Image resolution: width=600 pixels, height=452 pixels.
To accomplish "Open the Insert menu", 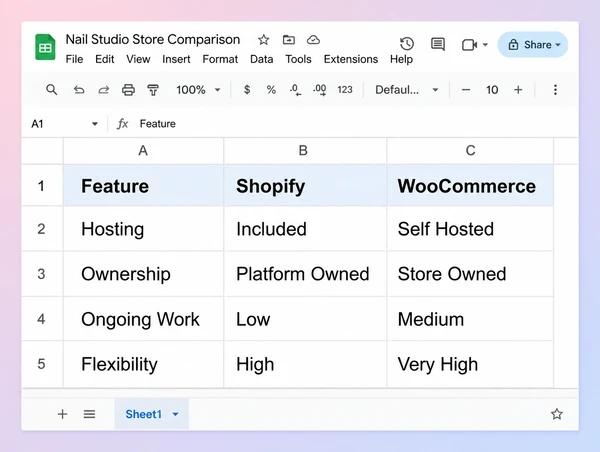I will tap(176, 59).
